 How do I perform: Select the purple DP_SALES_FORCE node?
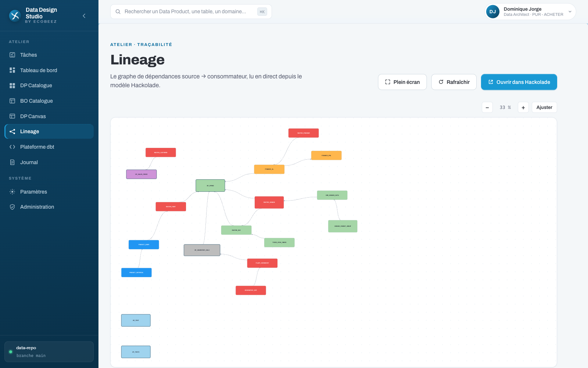[141, 174]
